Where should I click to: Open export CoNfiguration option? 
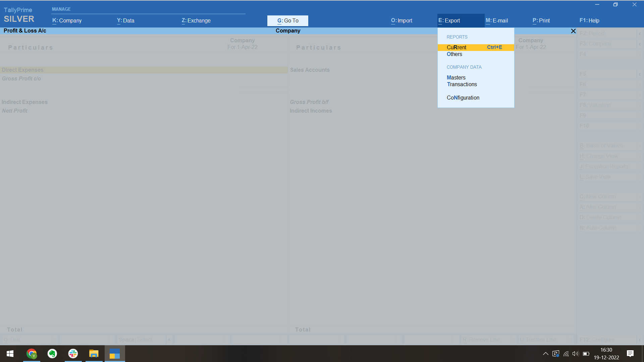463,98
